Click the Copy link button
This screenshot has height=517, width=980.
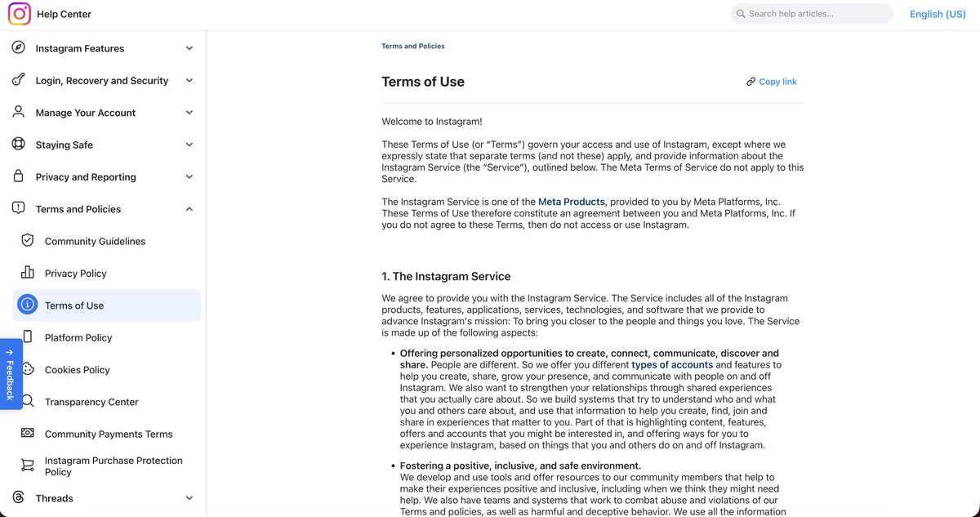pyautogui.click(x=771, y=82)
